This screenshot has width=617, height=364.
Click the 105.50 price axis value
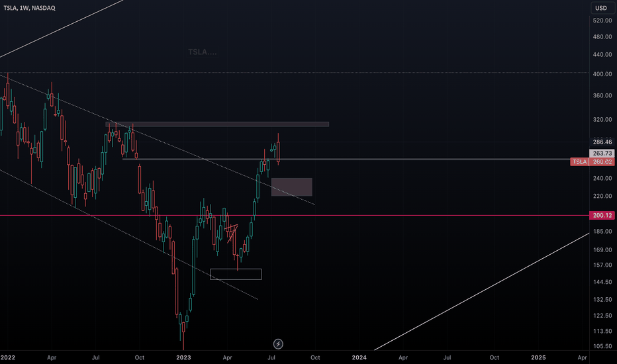(602, 346)
